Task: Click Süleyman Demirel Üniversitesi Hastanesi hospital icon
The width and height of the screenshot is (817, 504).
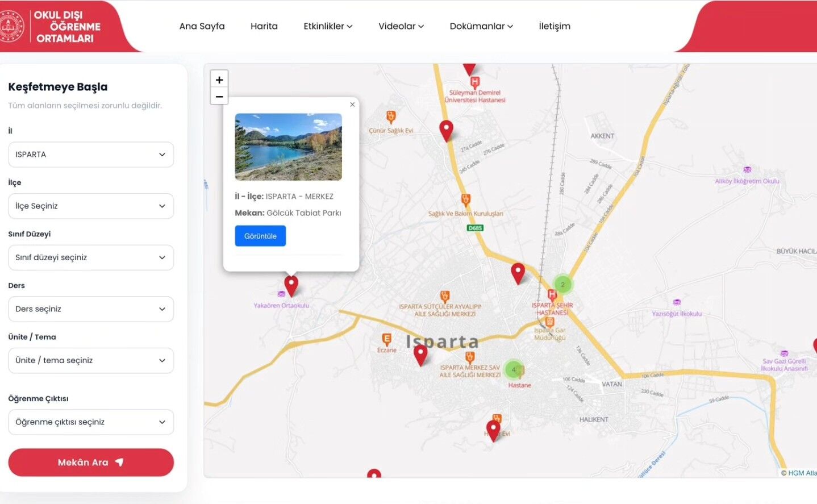Action: point(475,82)
